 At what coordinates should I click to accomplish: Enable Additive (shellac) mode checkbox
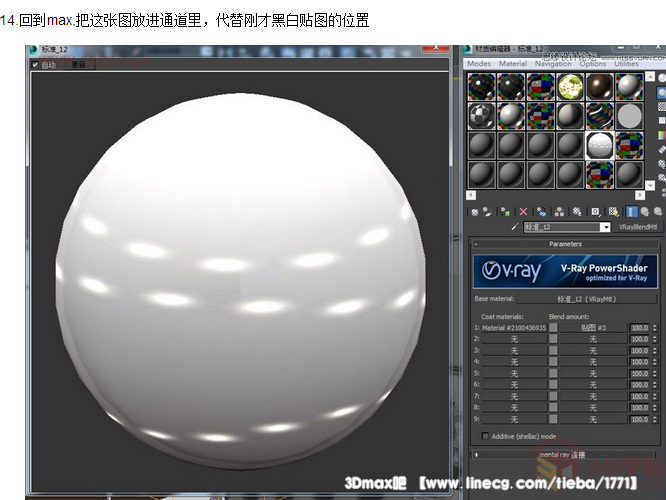pos(485,436)
